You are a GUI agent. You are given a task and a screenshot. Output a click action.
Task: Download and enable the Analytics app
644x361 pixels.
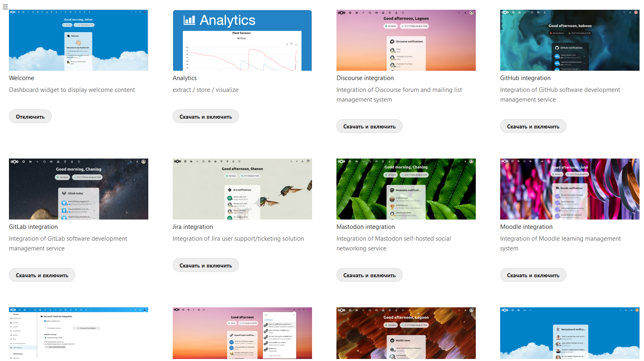[206, 117]
